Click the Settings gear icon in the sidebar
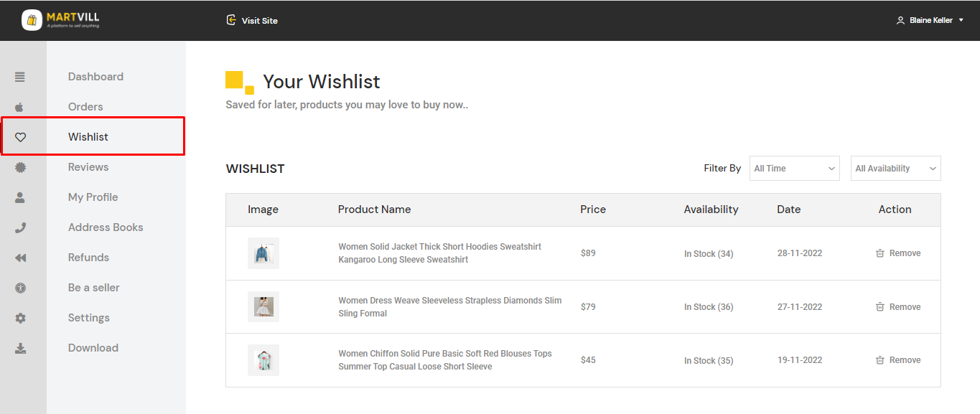 (x=20, y=318)
